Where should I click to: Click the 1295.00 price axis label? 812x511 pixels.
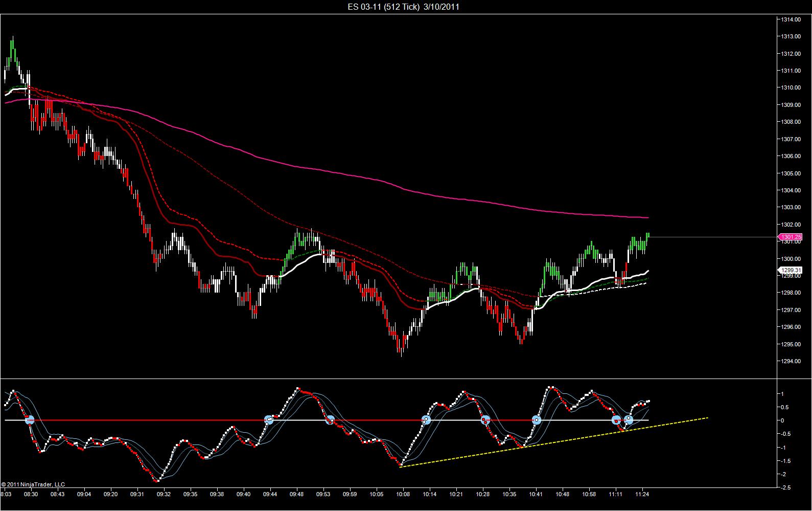(791, 344)
